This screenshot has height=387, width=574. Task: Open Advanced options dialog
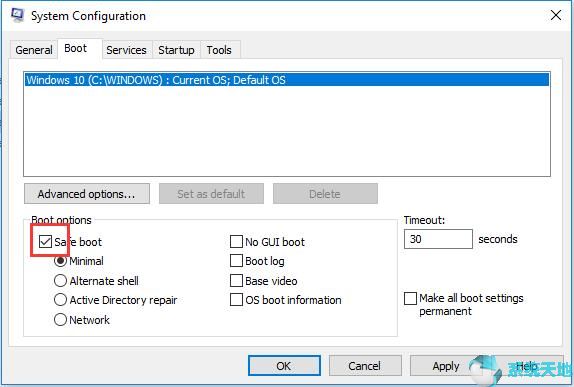click(87, 194)
